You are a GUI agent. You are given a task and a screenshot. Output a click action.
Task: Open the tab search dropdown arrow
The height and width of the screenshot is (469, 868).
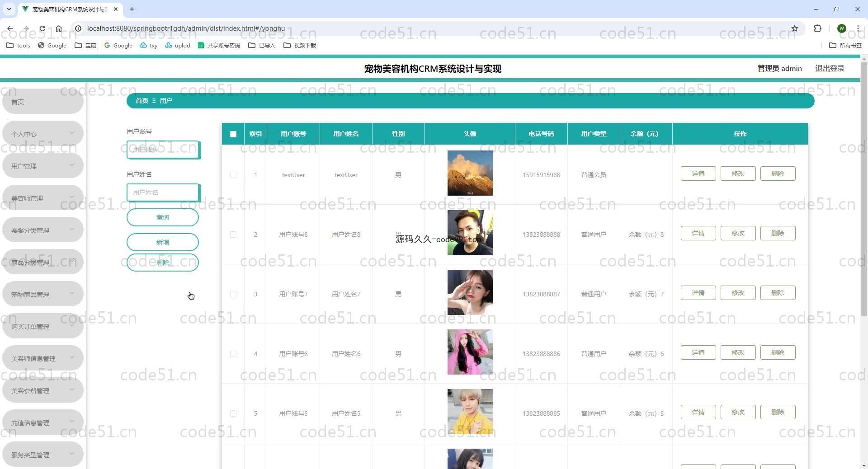(9, 9)
